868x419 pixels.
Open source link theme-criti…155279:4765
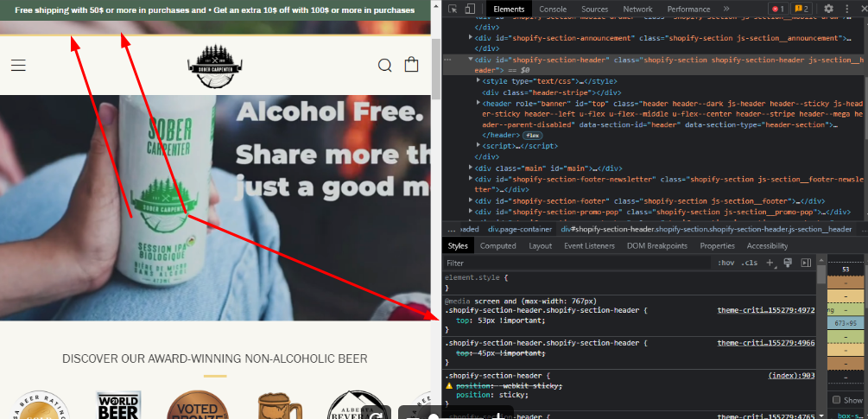pyautogui.click(x=766, y=416)
